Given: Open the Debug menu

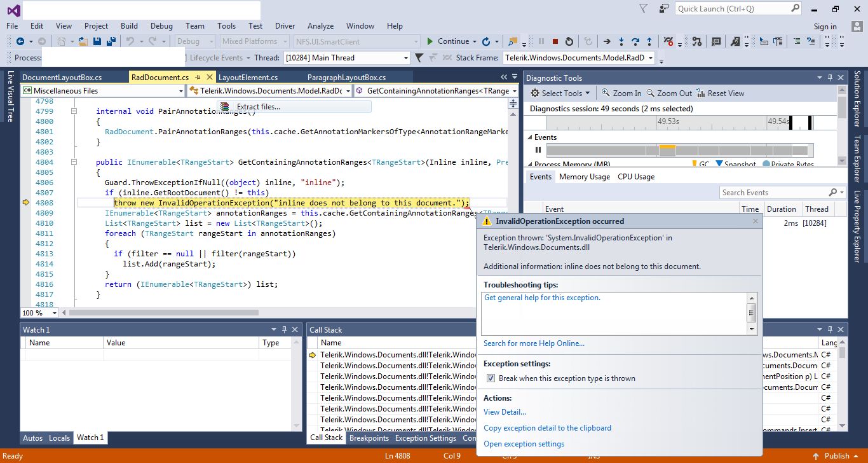Looking at the screenshot, I should tap(161, 26).
